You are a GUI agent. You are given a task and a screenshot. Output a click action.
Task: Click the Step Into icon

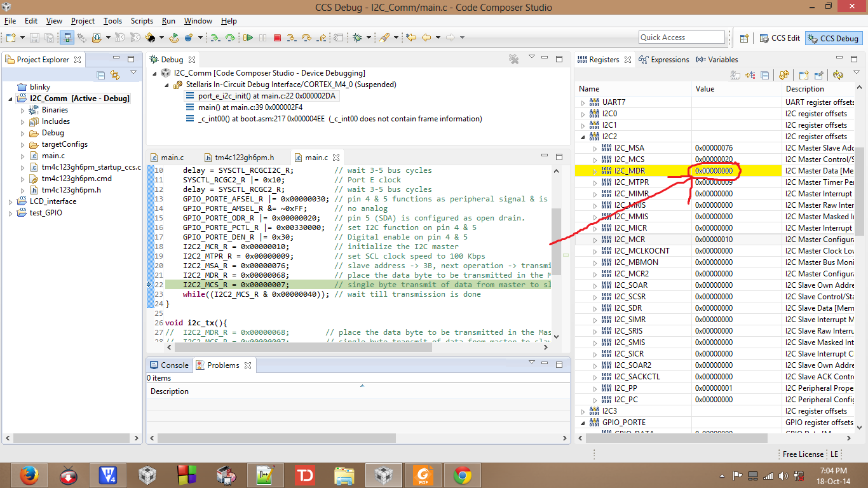point(292,38)
